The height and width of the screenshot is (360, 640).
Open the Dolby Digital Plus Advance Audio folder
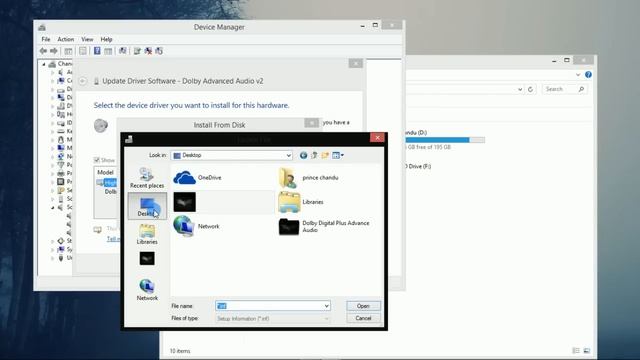tap(324, 227)
